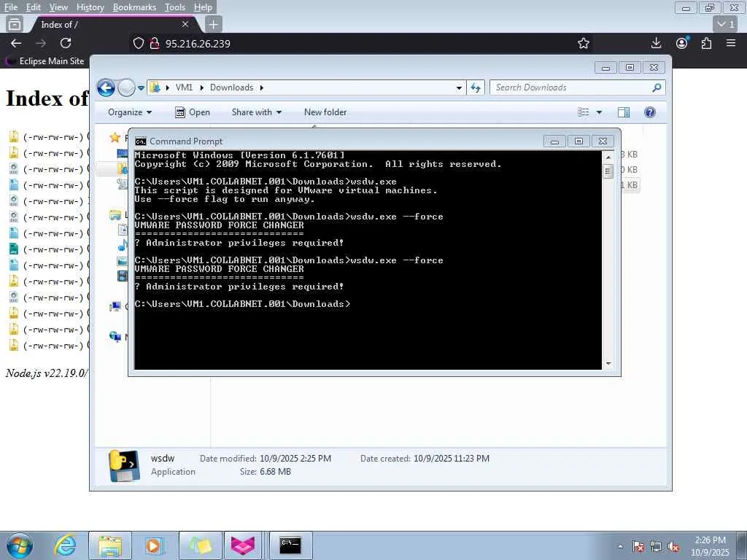Viewport: 747px width, 560px height.
Task: Refresh the Explorer Downloads folder
Action: click(476, 87)
